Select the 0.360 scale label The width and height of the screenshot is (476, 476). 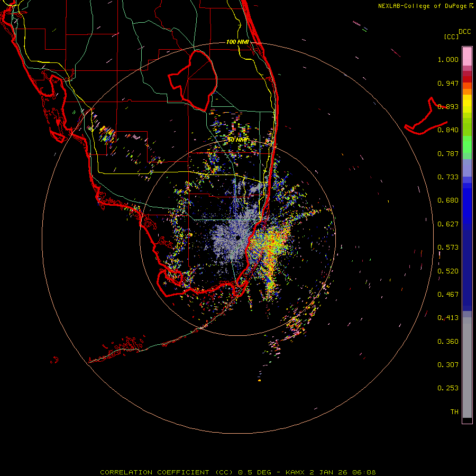(x=448, y=342)
